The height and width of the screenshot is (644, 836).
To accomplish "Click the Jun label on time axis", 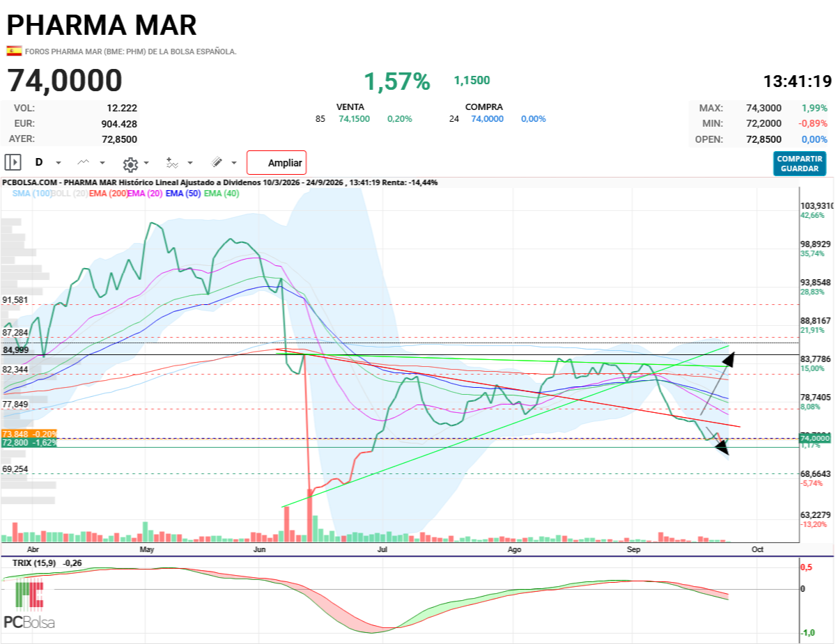I will 260,549.
